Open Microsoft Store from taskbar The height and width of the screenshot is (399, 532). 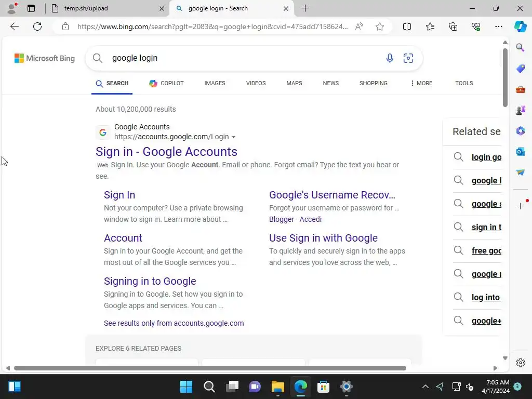[x=323, y=387]
